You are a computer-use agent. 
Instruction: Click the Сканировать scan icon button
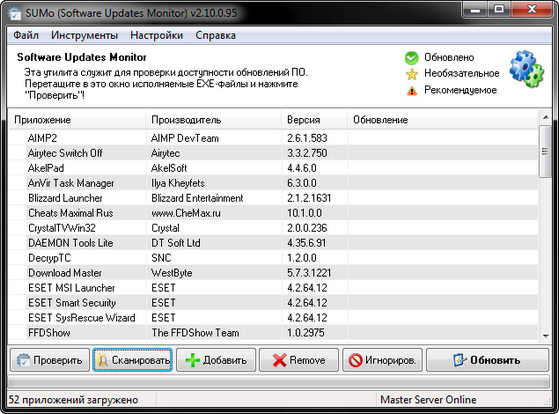coord(103,361)
